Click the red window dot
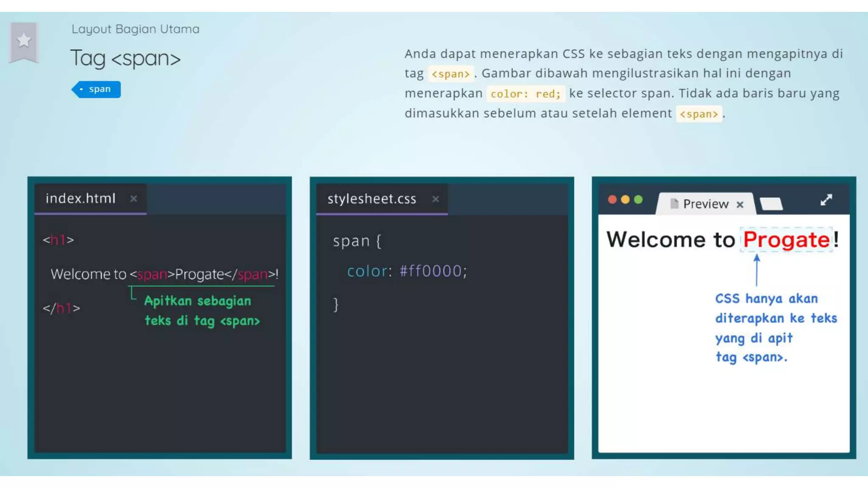868x488 pixels. [x=612, y=200]
